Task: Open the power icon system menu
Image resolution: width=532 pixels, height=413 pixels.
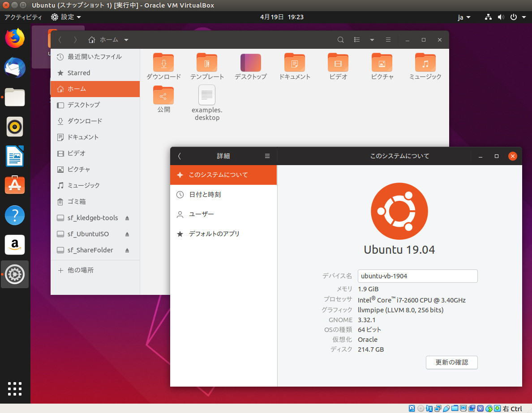Action: tap(514, 17)
